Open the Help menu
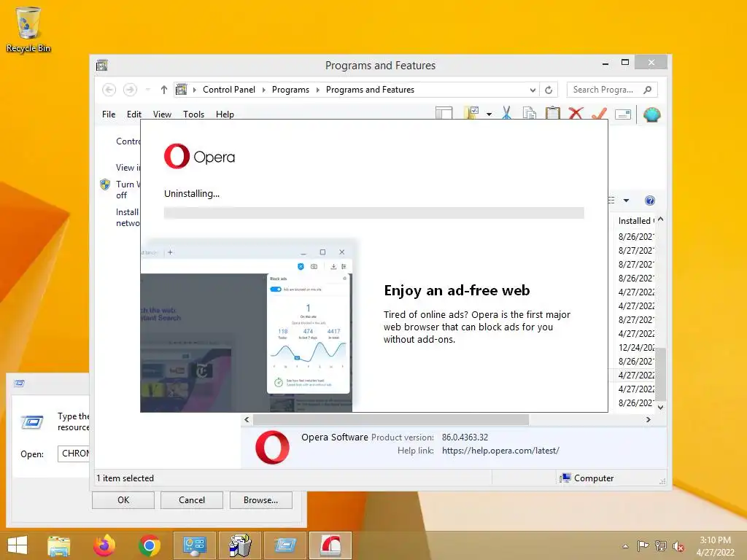747x560 pixels. click(x=225, y=114)
